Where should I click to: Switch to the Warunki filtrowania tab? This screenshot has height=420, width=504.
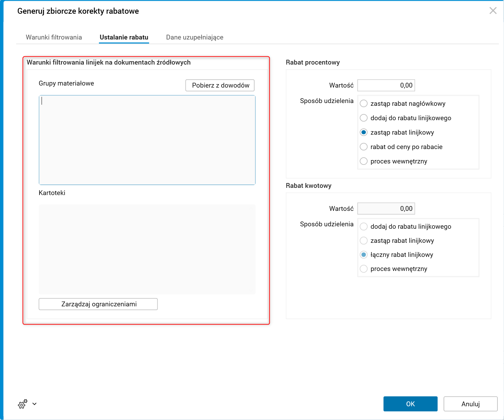pos(54,37)
